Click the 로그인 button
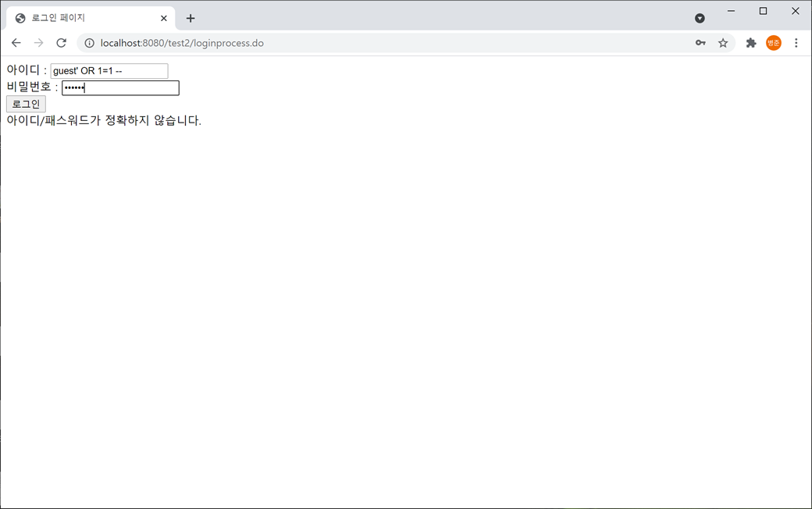This screenshot has width=812, height=509. pyautogui.click(x=26, y=104)
